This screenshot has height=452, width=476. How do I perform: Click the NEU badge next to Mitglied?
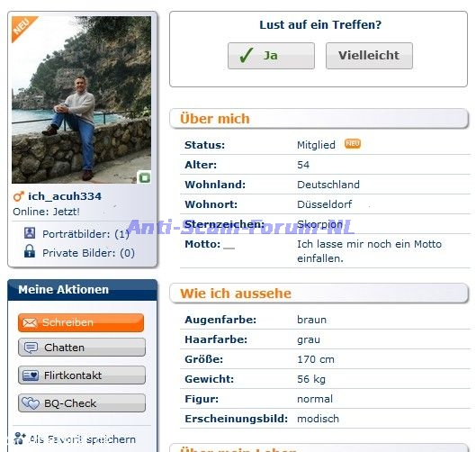pos(353,144)
